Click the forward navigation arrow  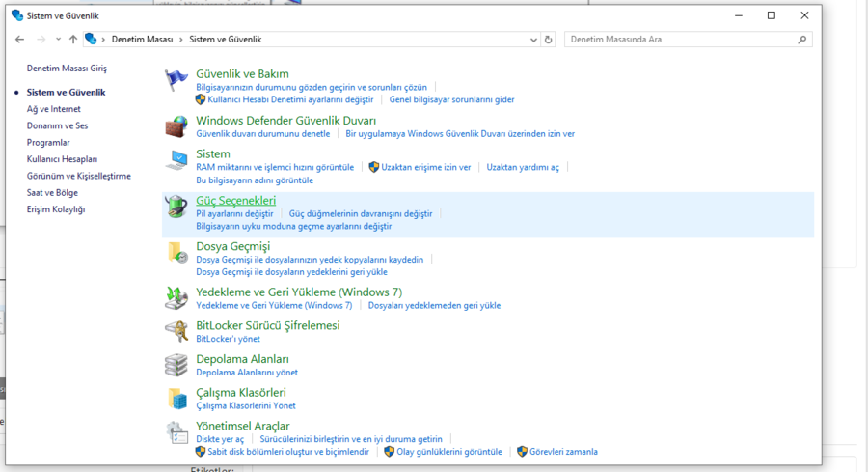(41, 40)
